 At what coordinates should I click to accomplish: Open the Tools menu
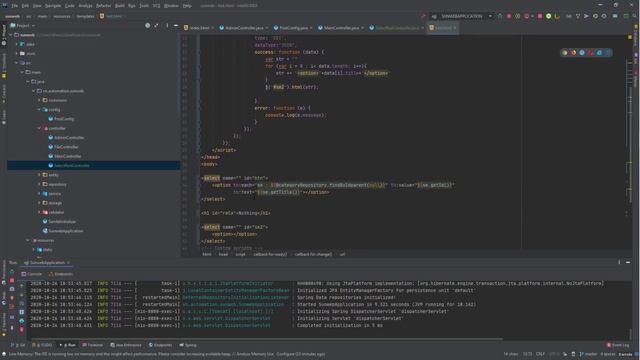click(144, 6)
